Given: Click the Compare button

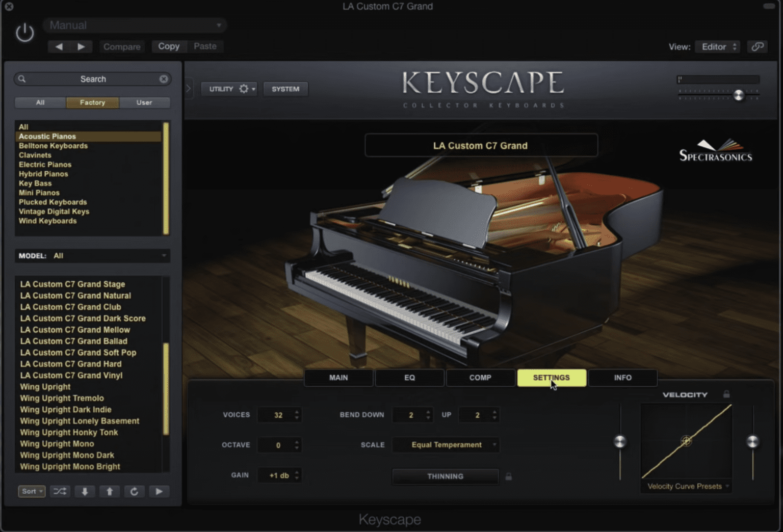Looking at the screenshot, I should coord(122,46).
